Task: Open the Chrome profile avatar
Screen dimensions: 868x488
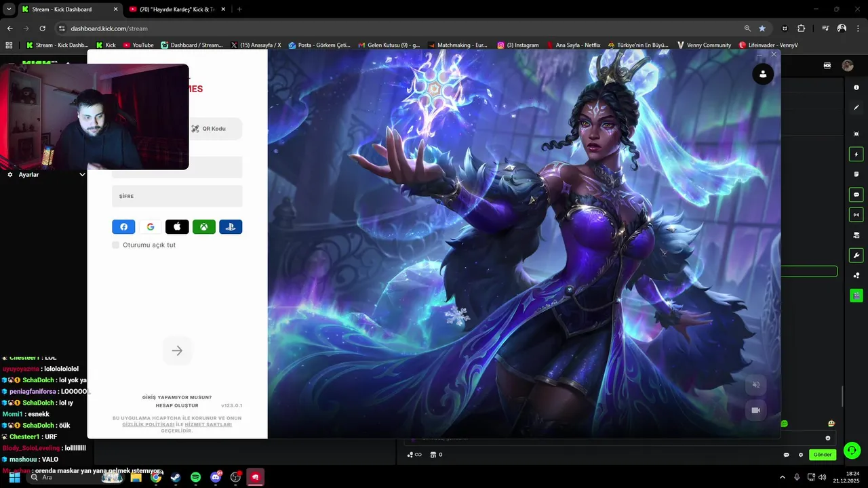Action: 842,28
